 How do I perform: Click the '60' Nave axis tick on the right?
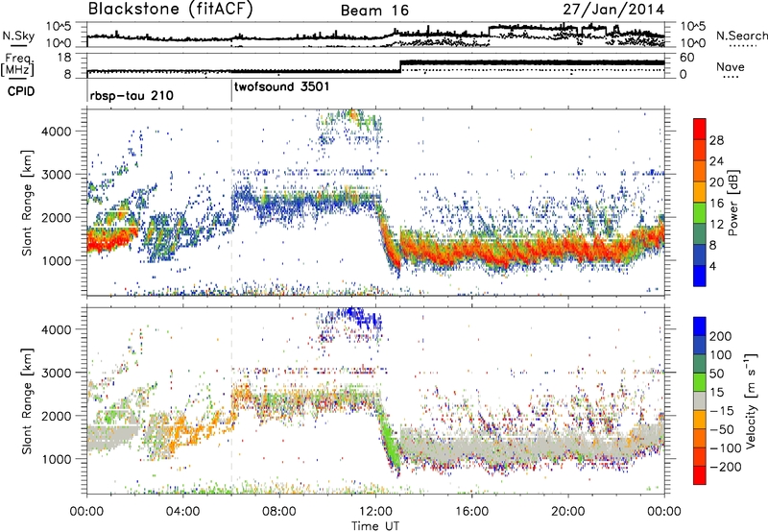pyautogui.click(x=687, y=58)
